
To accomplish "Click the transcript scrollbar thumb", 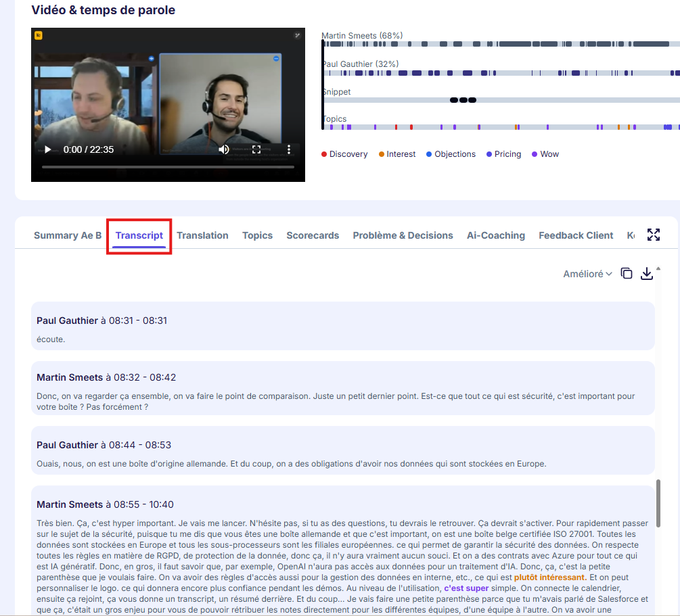I will tap(658, 503).
